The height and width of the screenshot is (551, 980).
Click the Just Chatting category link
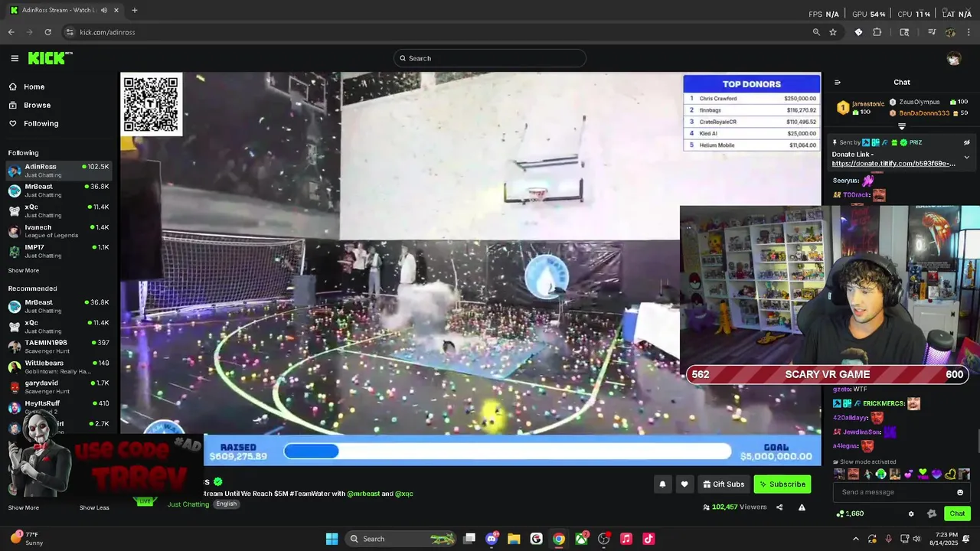pyautogui.click(x=188, y=504)
